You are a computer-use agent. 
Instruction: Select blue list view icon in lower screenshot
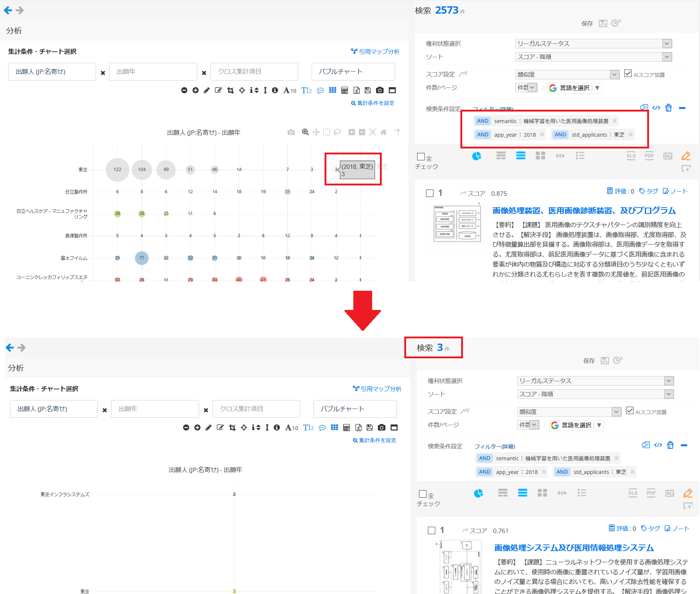tap(523, 493)
